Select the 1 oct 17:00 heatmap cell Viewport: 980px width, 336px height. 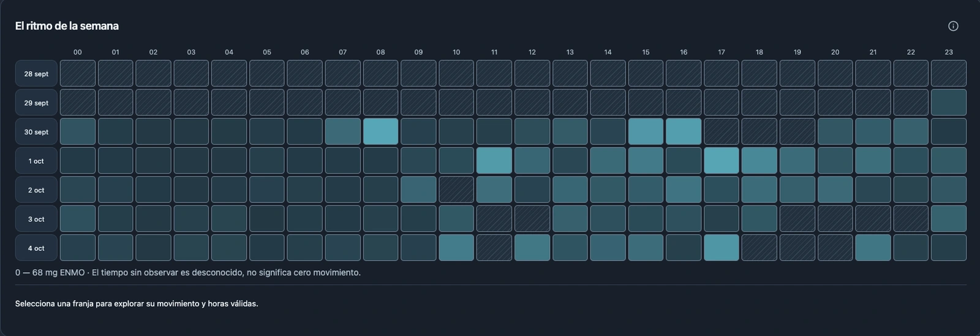[722, 161]
